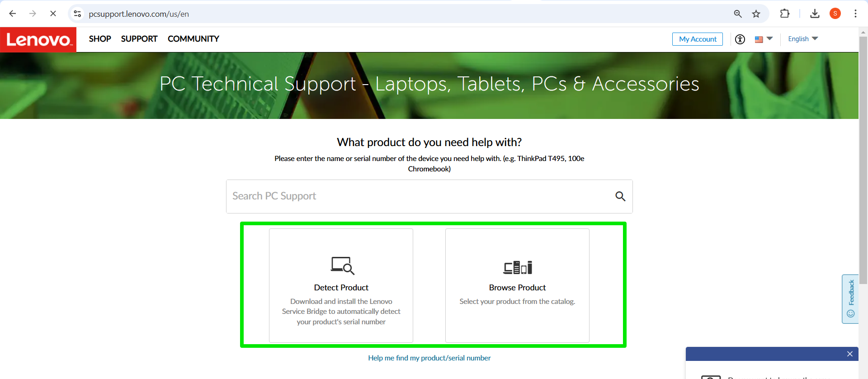The image size is (868, 379).
Task: Click the page vertical scrollbar
Action: point(863,161)
